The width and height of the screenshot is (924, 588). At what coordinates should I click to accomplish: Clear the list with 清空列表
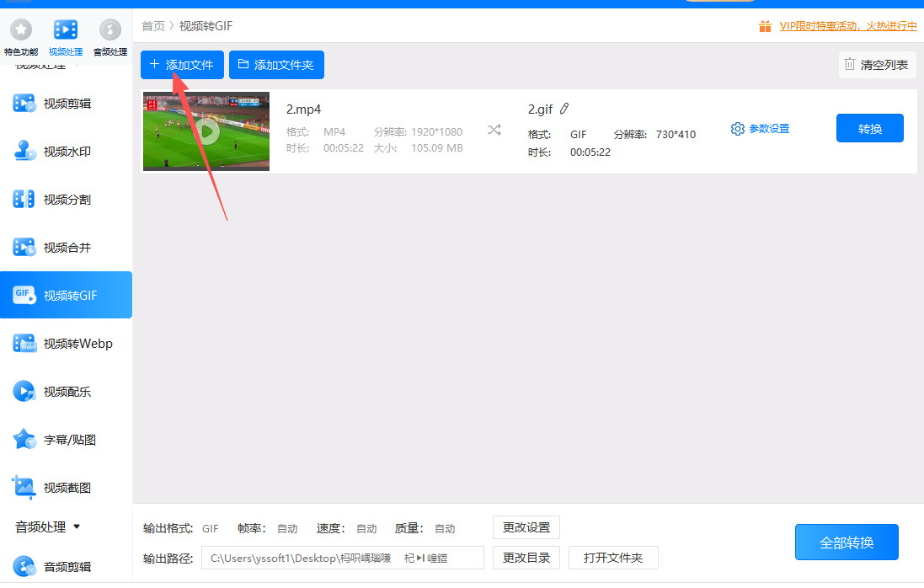(877, 65)
